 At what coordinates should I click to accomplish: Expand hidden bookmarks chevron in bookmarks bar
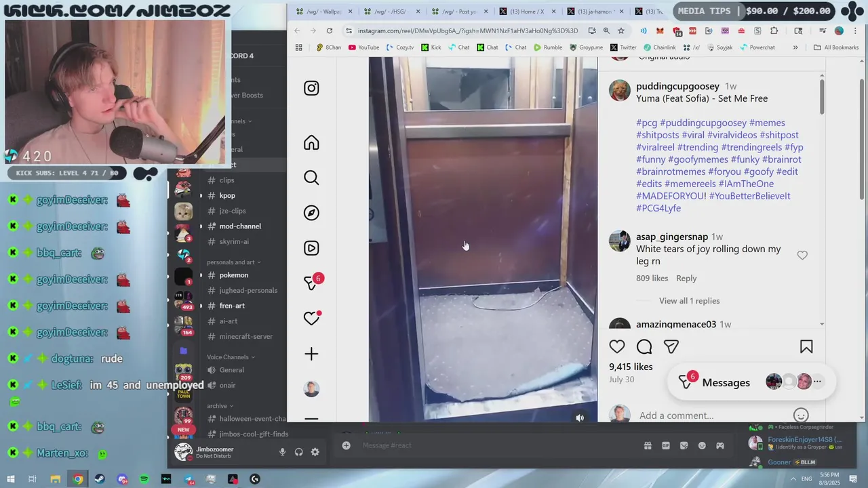point(795,47)
